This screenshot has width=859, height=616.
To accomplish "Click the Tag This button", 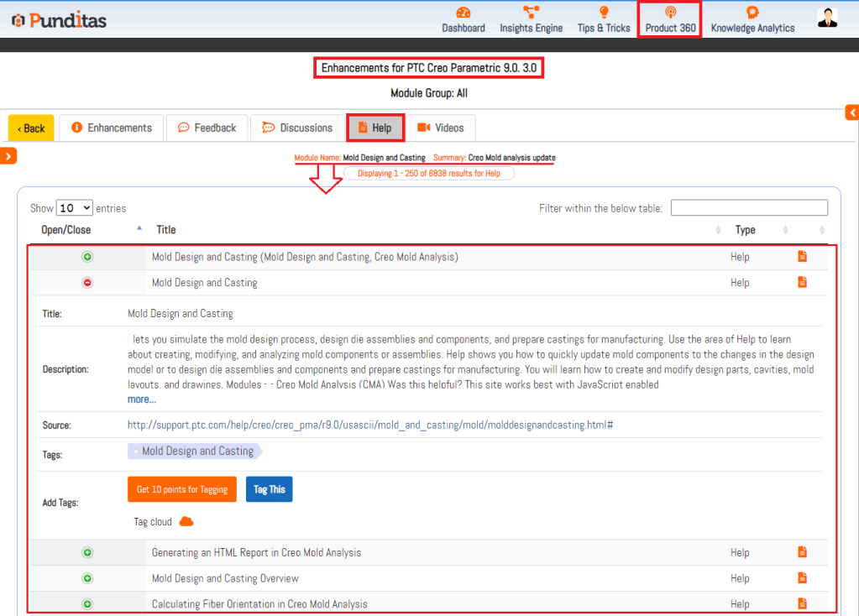I will [x=269, y=489].
